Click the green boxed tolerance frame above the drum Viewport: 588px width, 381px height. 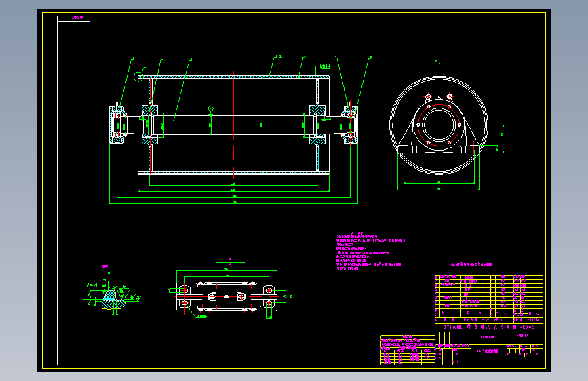pos(325,66)
